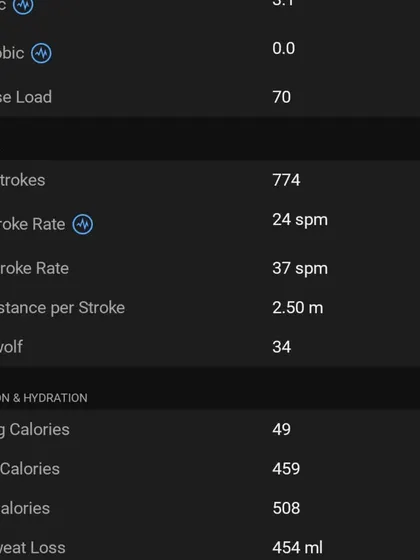
Task: Tap the 774 strokes value
Action: pyautogui.click(x=286, y=180)
